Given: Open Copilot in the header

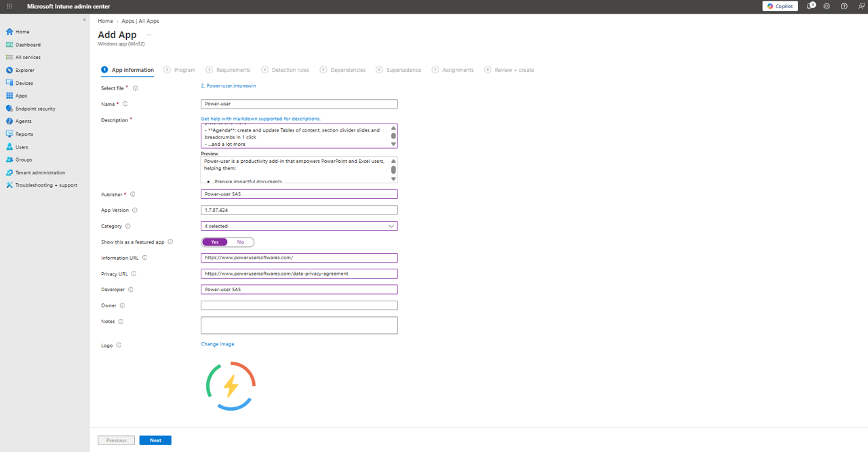Looking at the screenshot, I should (780, 6).
